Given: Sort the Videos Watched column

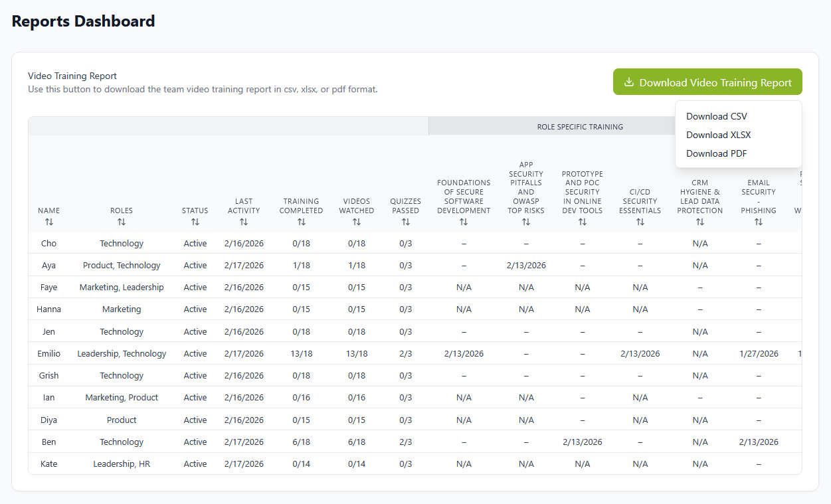Looking at the screenshot, I should 357,222.
